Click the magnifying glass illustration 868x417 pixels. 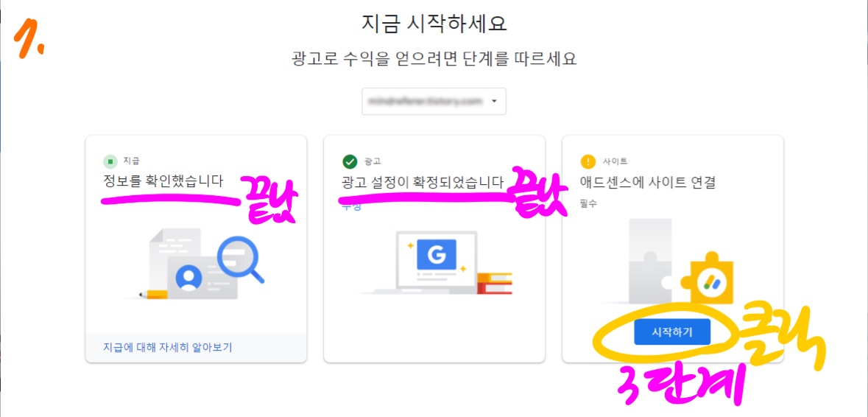point(240,258)
